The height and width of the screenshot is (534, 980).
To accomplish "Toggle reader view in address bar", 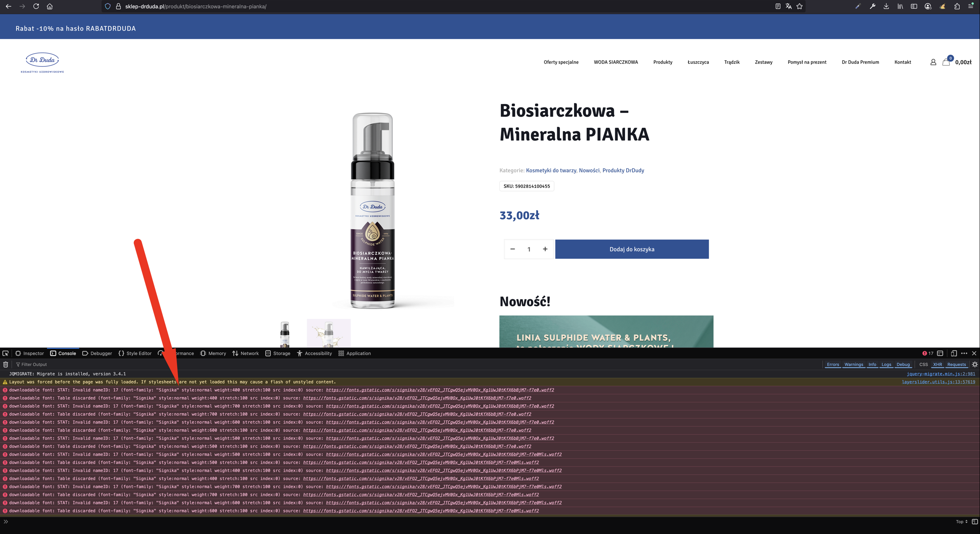I will 778,7.
